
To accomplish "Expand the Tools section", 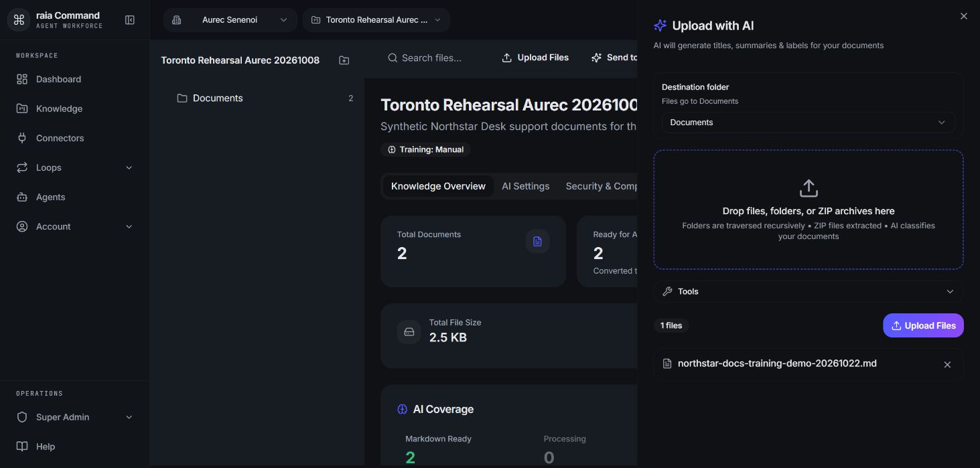I will point(809,291).
